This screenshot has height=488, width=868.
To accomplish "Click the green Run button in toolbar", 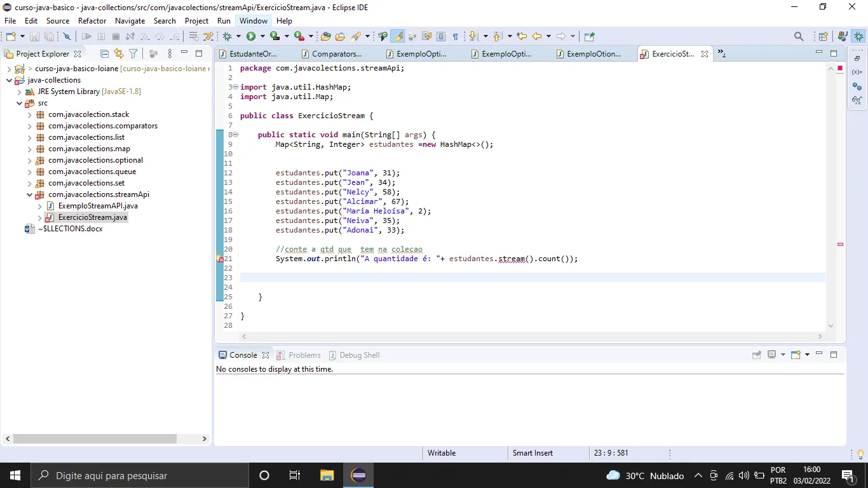I will coord(251,37).
